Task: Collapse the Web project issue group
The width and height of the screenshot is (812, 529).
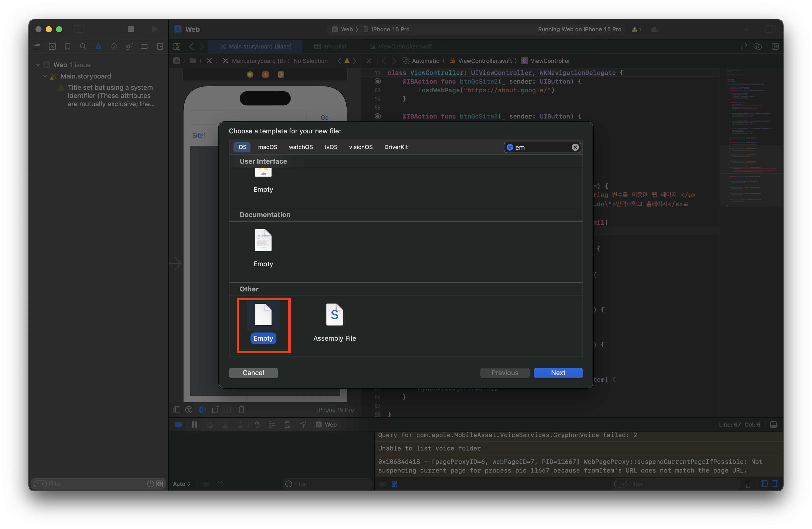Action: (x=38, y=65)
